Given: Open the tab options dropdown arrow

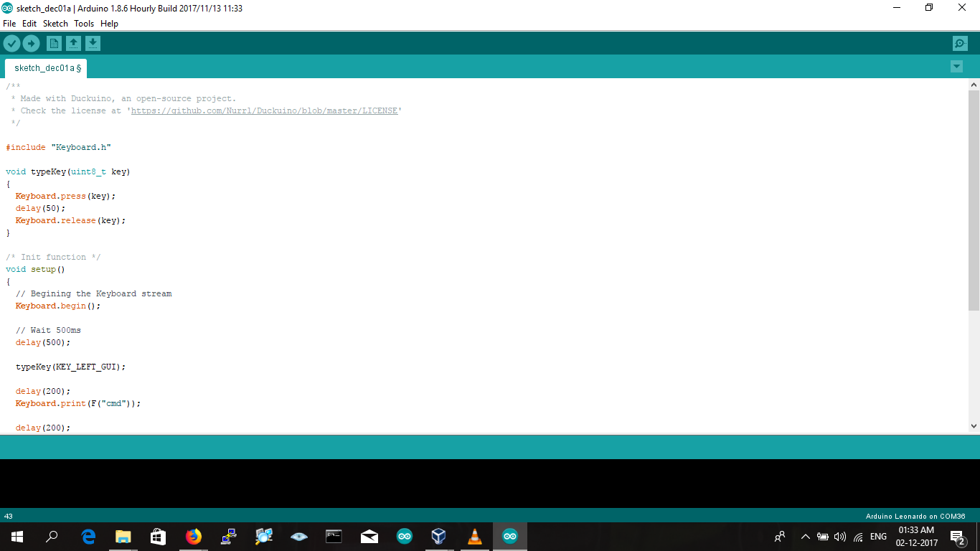Looking at the screenshot, I should click(956, 67).
